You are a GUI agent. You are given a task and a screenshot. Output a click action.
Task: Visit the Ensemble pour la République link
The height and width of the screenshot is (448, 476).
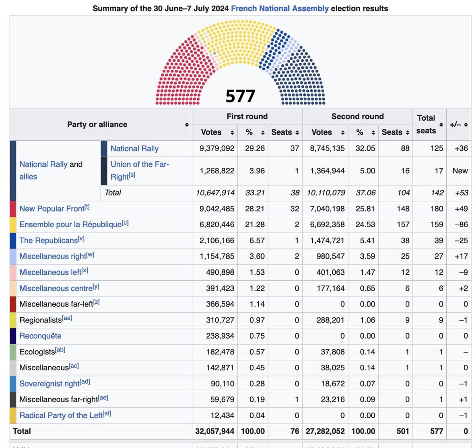(70, 224)
